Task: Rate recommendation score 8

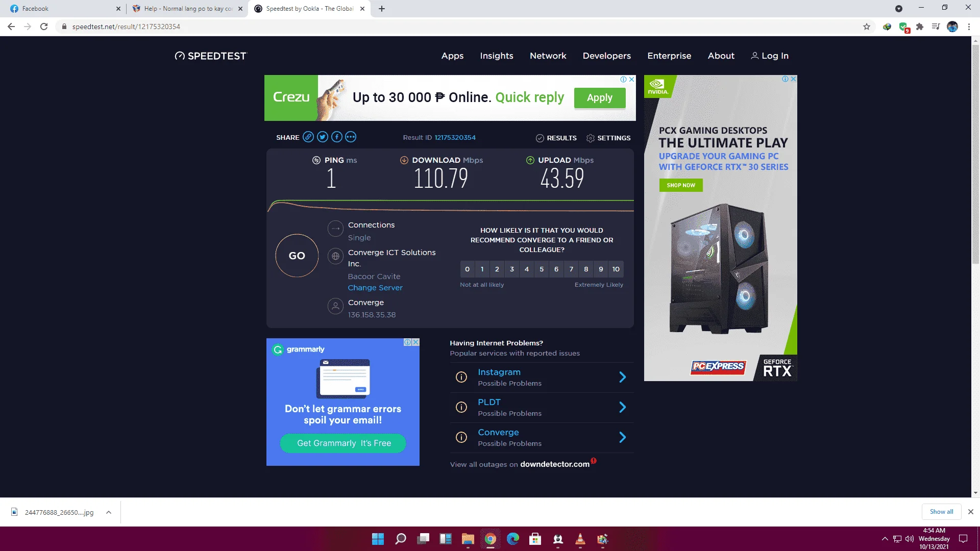Action: click(586, 269)
